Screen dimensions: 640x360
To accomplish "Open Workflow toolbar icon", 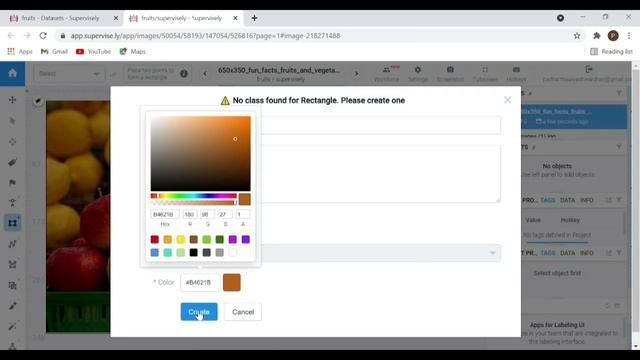I will [387, 73].
